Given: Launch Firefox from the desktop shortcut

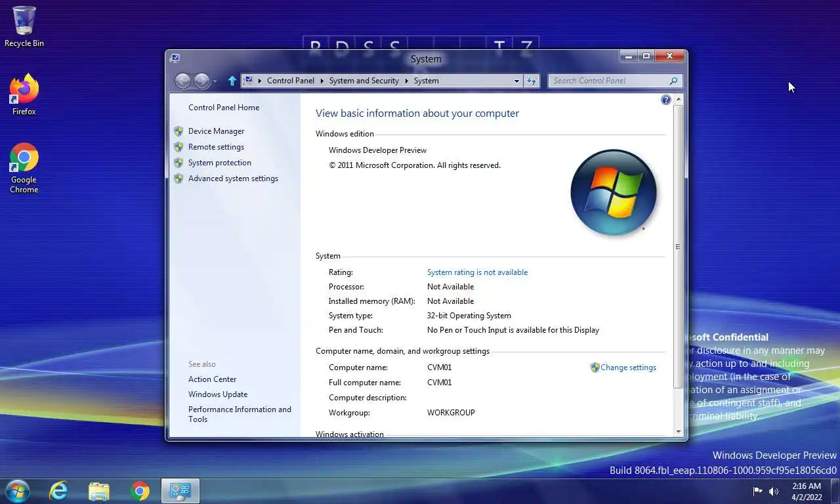Looking at the screenshot, I should (x=24, y=95).
